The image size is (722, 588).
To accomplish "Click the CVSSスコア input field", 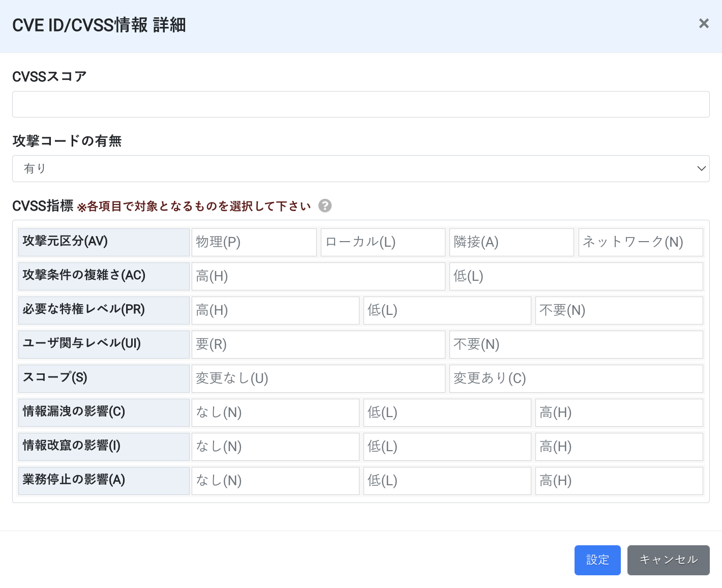I will click(361, 104).
